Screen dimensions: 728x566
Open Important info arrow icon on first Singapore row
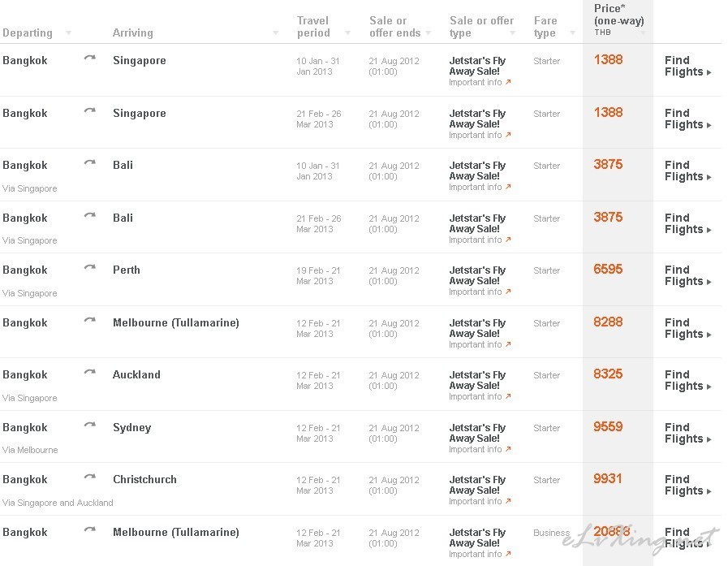tap(508, 82)
